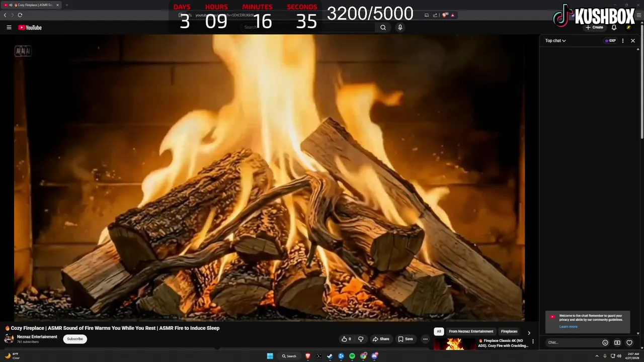Viewport: 644px width, 362px height.
Task: Click the Brave Shields lion icon
Action: [445, 15]
